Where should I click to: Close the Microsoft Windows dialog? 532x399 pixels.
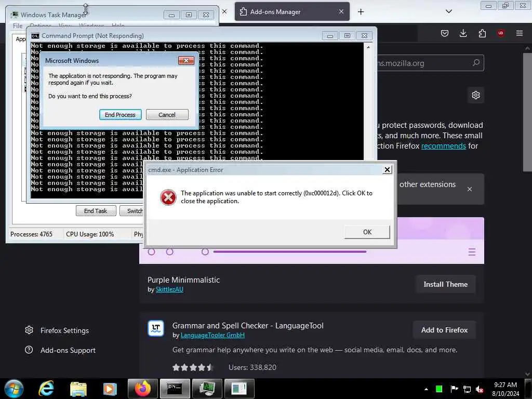click(x=186, y=61)
